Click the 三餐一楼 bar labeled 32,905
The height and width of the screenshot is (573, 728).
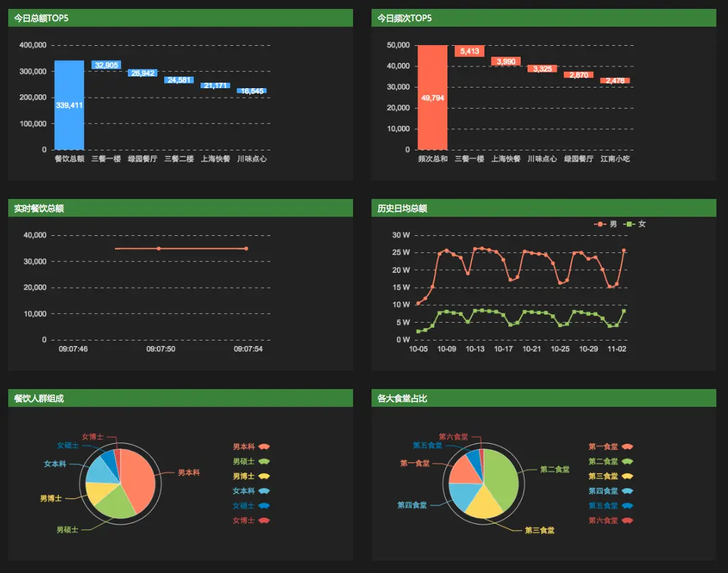click(106, 65)
